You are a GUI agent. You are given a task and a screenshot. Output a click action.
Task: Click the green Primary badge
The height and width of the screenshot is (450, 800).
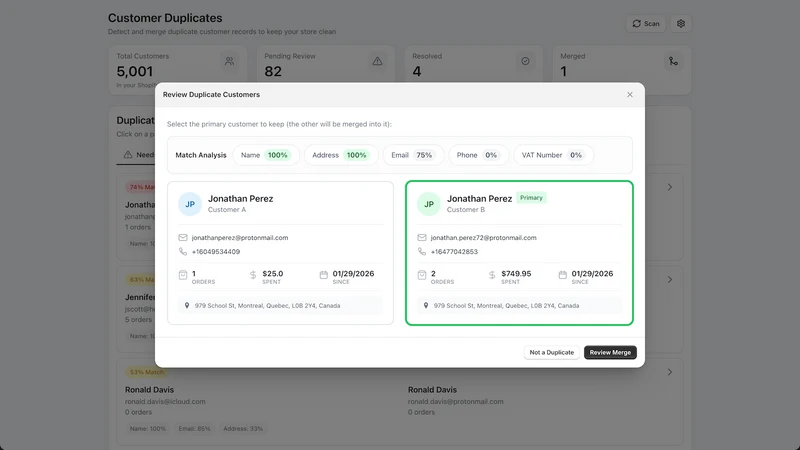[x=531, y=197]
